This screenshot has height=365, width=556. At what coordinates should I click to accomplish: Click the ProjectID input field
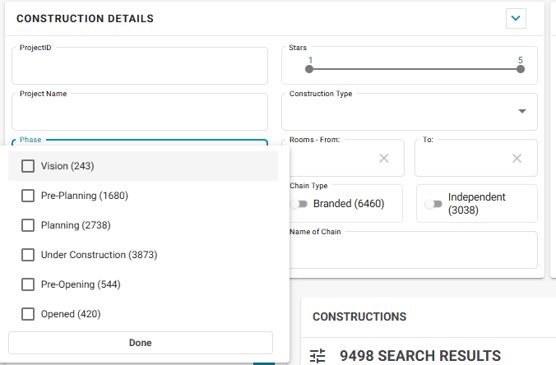140,66
